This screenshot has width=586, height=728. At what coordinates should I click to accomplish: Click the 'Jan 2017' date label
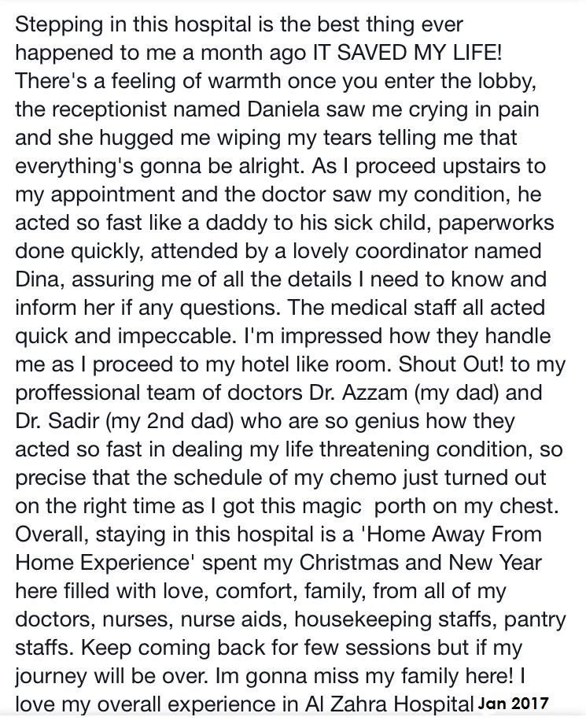[x=513, y=704]
